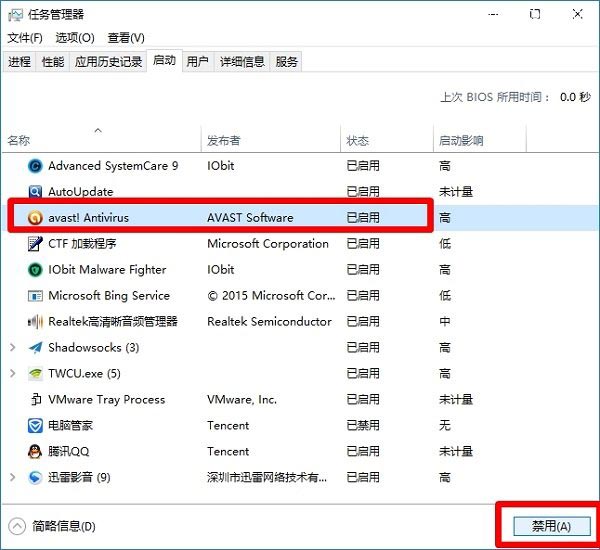Minimize the Task Manager window
The height and width of the screenshot is (550, 600).
pyautogui.click(x=493, y=15)
